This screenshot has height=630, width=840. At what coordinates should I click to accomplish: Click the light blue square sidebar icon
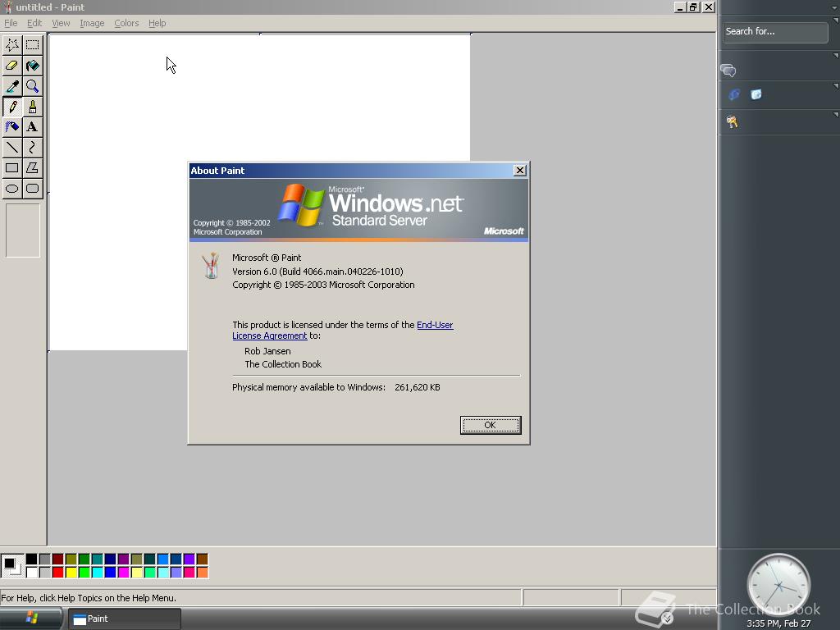point(756,95)
